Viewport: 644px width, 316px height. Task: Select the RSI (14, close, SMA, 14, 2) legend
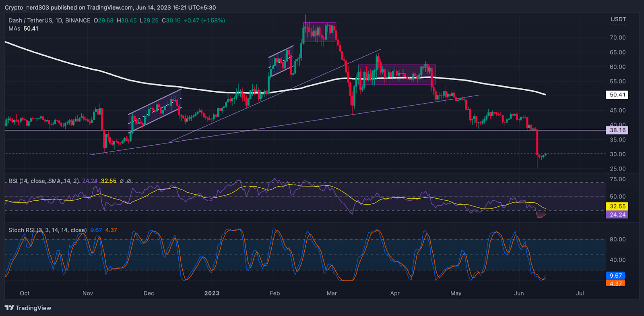(44, 181)
